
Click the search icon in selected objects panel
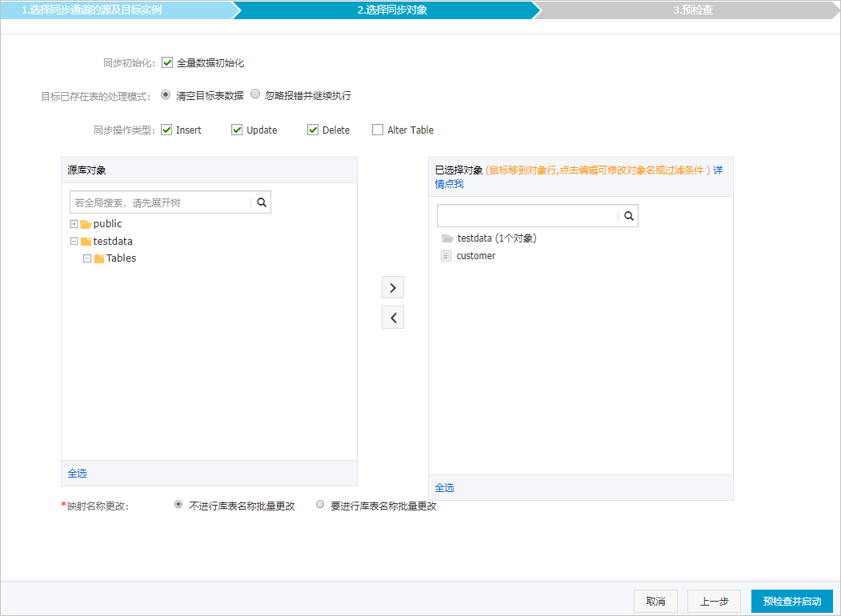(x=629, y=215)
